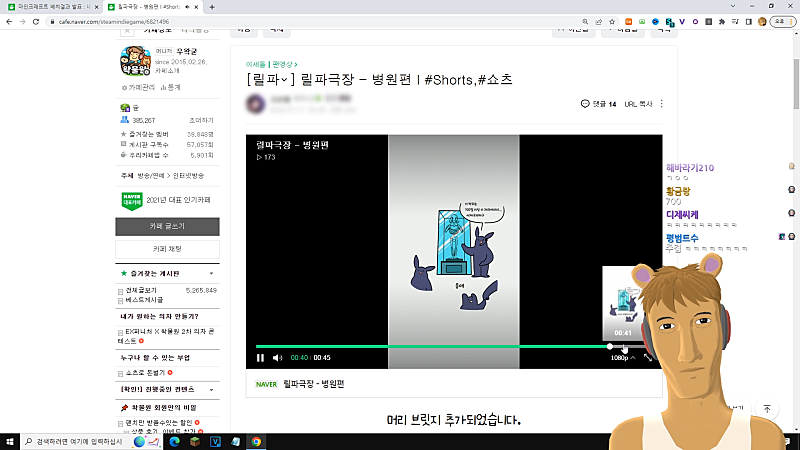Open Chrome from the taskbar
Screen dimensions: 800x450
pyautogui.click(x=256, y=442)
